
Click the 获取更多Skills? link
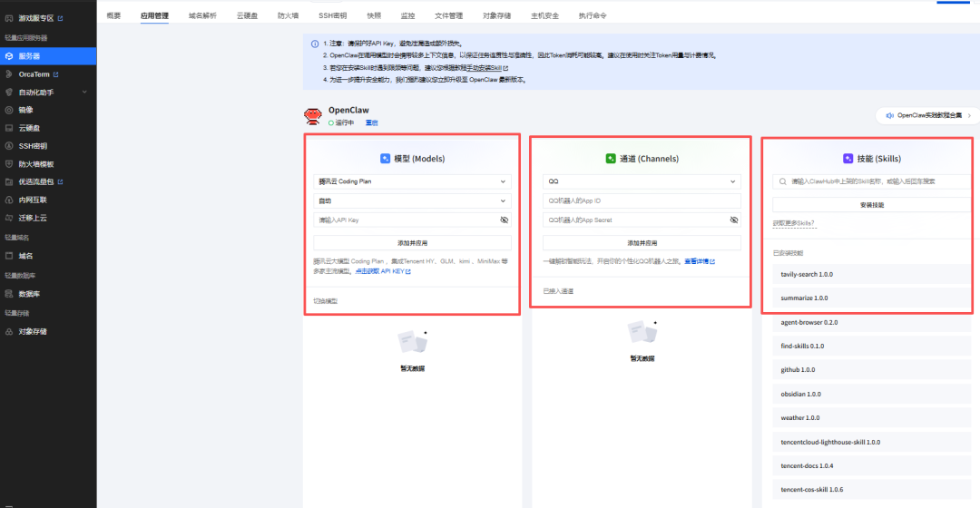click(794, 224)
